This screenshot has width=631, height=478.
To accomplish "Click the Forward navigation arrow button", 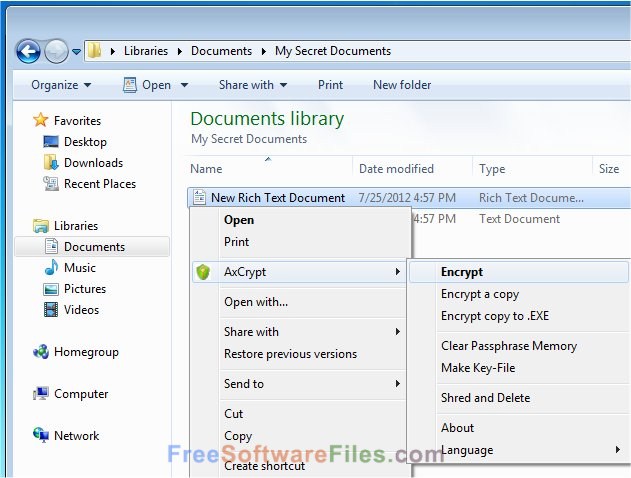I will pos(56,52).
